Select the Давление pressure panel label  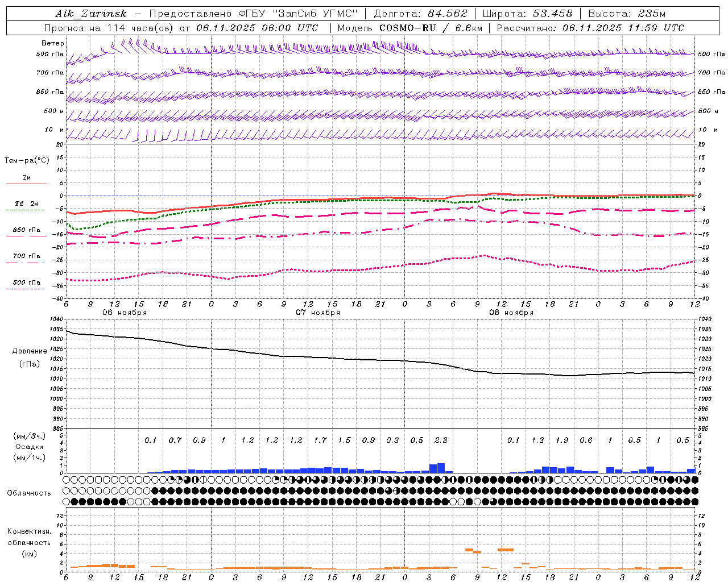pyautogui.click(x=30, y=351)
